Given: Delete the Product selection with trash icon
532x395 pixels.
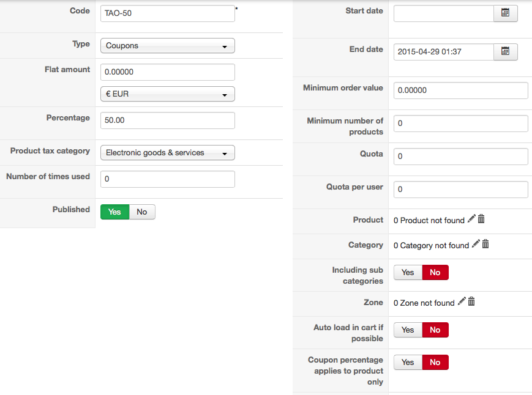Looking at the screenshot, I should 481,219.
